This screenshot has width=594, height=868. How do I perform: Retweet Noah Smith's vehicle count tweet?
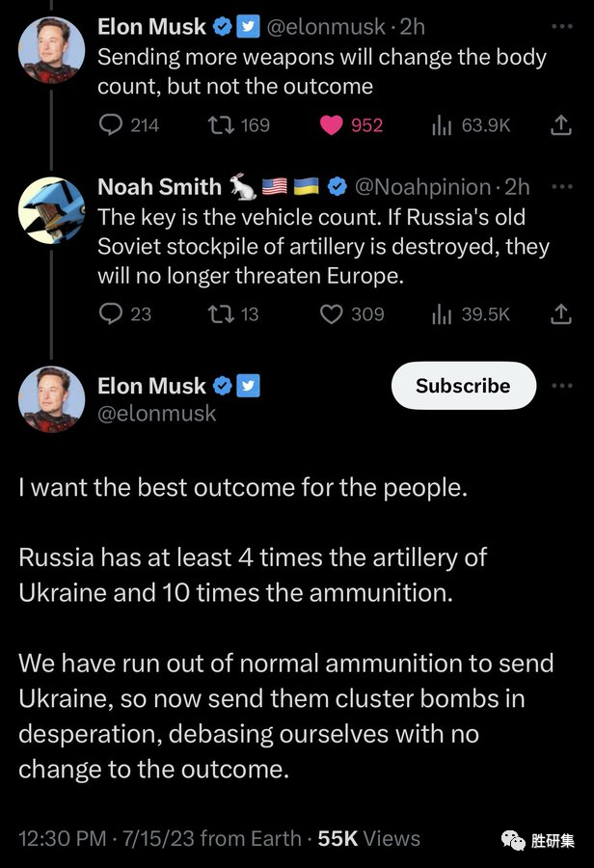click(x=223, y=313)
